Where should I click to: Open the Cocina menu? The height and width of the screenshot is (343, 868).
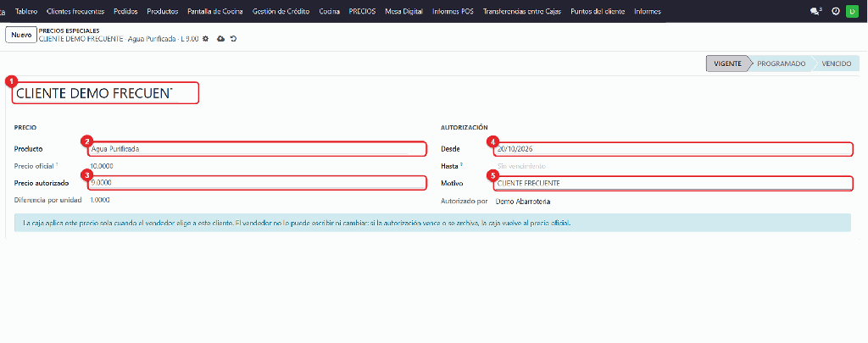point(330,11)
